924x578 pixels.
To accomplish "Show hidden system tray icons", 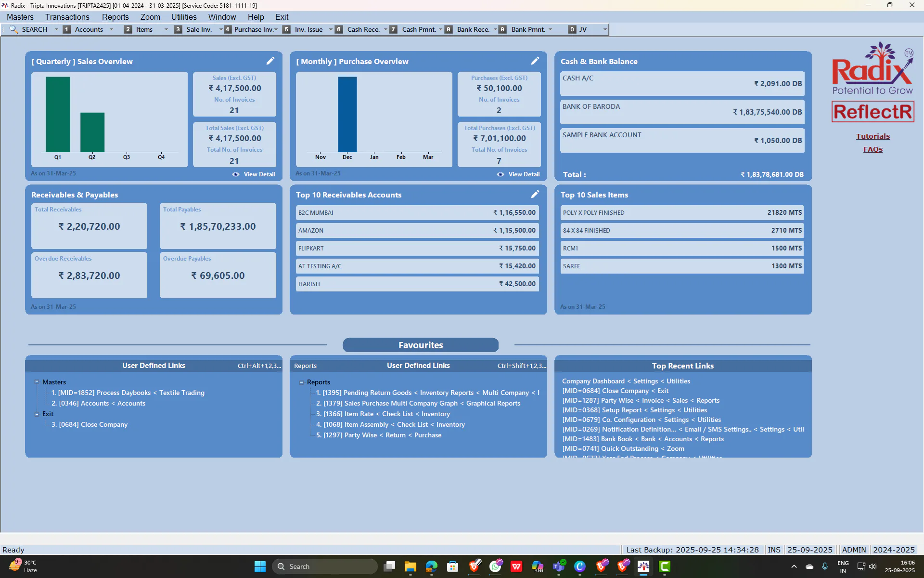I will (794, 566).
